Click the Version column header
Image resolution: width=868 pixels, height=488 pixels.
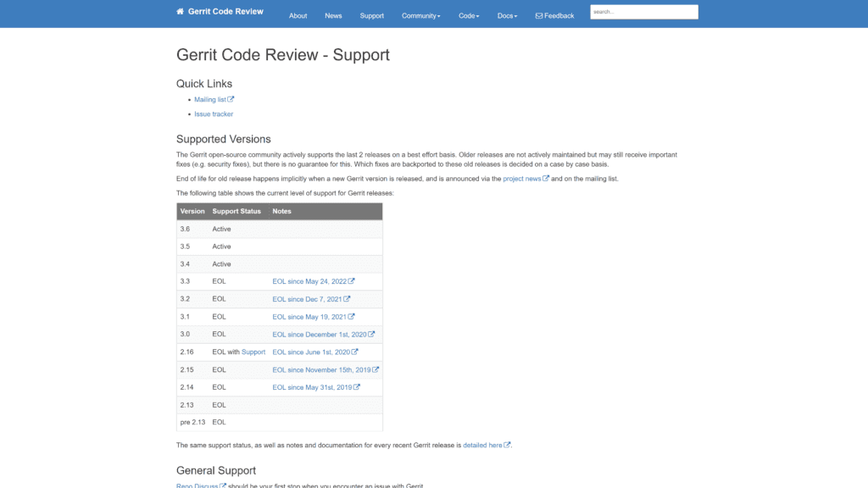(192, 211)
